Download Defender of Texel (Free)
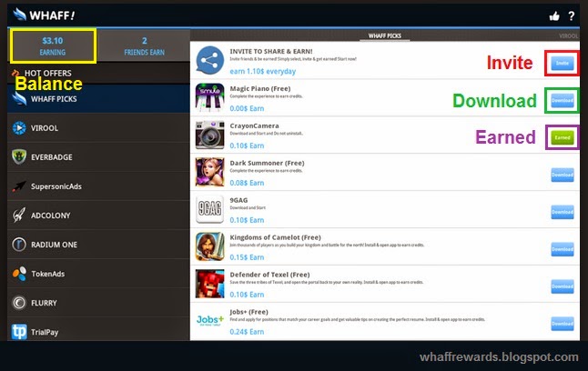 pyautogui.click(x=563, y=286)
